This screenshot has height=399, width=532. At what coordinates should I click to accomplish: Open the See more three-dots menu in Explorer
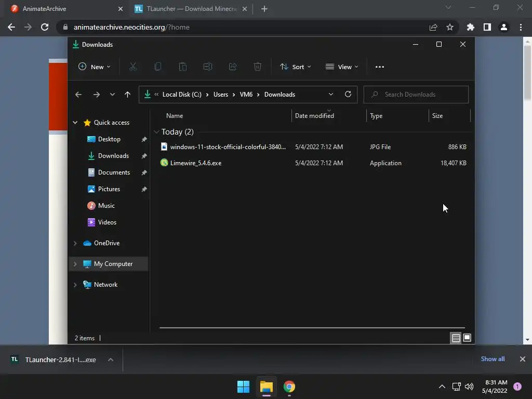tap(380, 67)
